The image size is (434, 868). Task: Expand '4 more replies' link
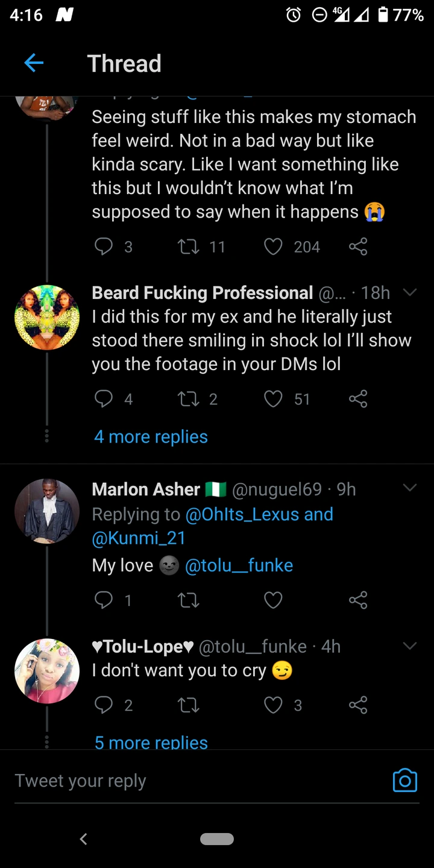pos(151,437)
